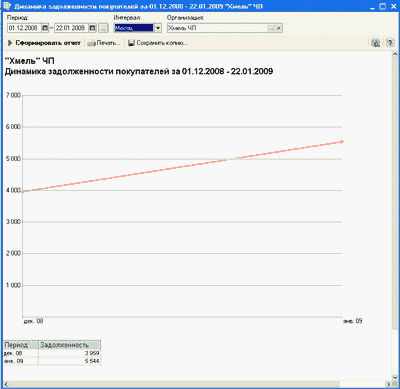The image size is (400, 389).
Task: Open calendar for end date 22.01.2009
Action: coord(92,28)
